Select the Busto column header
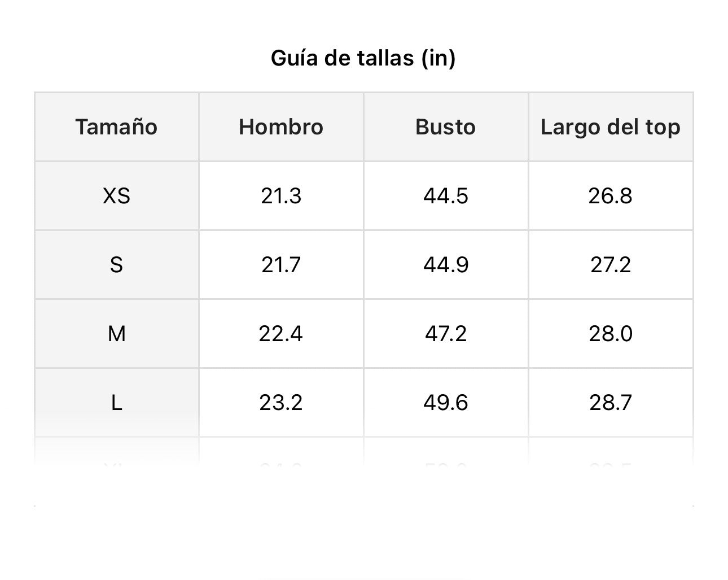This screenshot has width=728, height=580. click(x=445, y=127)
